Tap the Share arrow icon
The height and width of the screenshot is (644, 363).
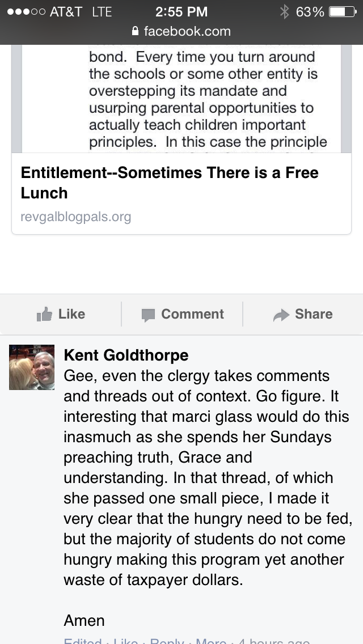281,315
